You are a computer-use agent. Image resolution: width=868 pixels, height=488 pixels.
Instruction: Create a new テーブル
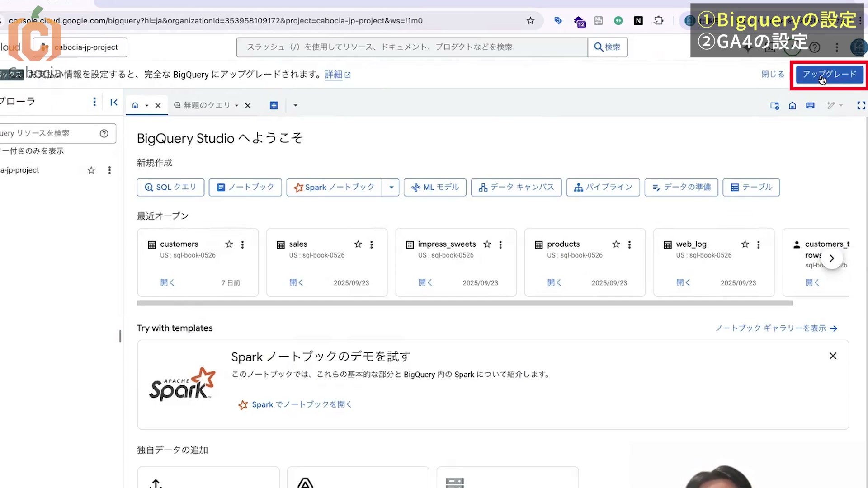[x=751, y=187]
